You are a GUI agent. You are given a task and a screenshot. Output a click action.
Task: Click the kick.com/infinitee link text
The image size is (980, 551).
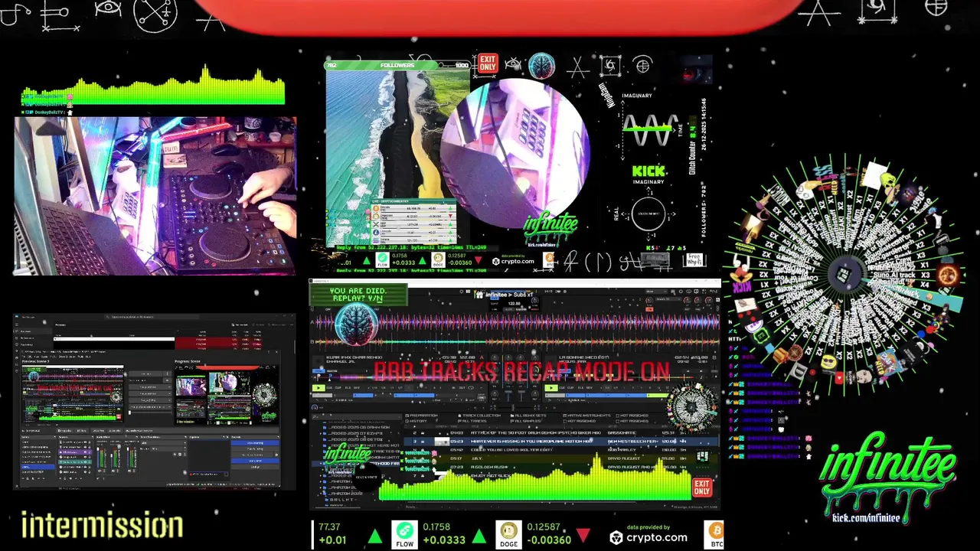click(866, 518)
